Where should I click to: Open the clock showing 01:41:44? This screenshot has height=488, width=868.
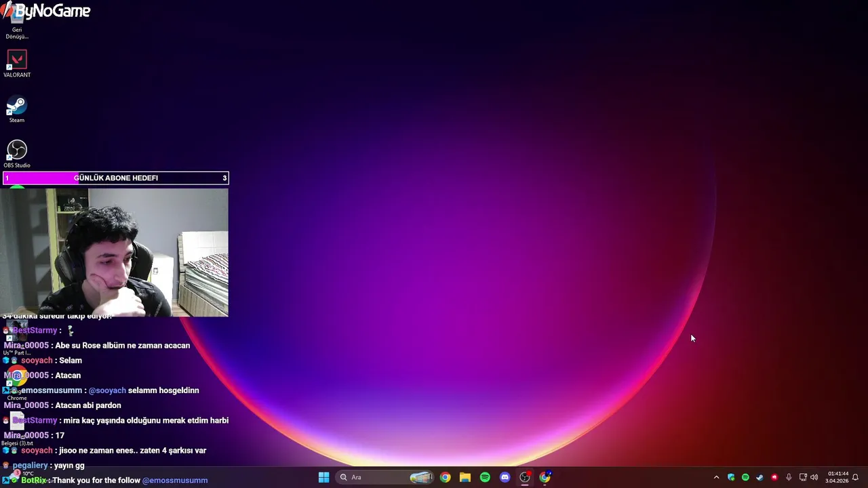coord(837,477)
